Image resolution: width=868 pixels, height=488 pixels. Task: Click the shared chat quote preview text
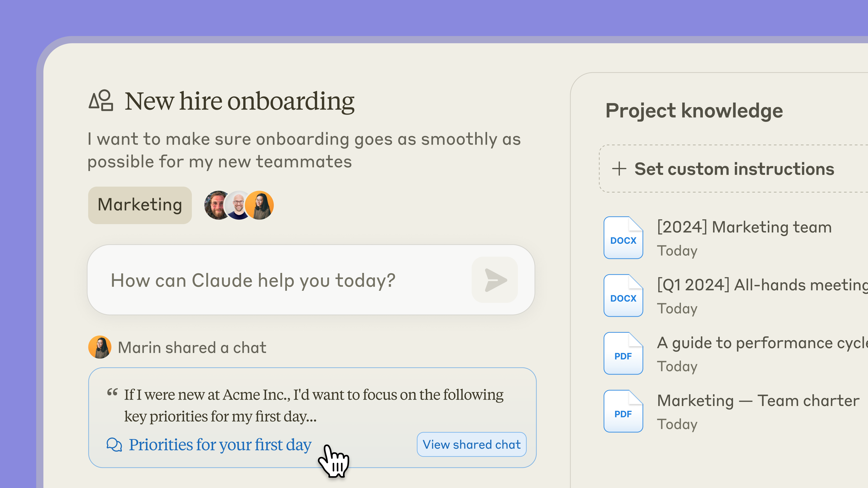[314, 406]
